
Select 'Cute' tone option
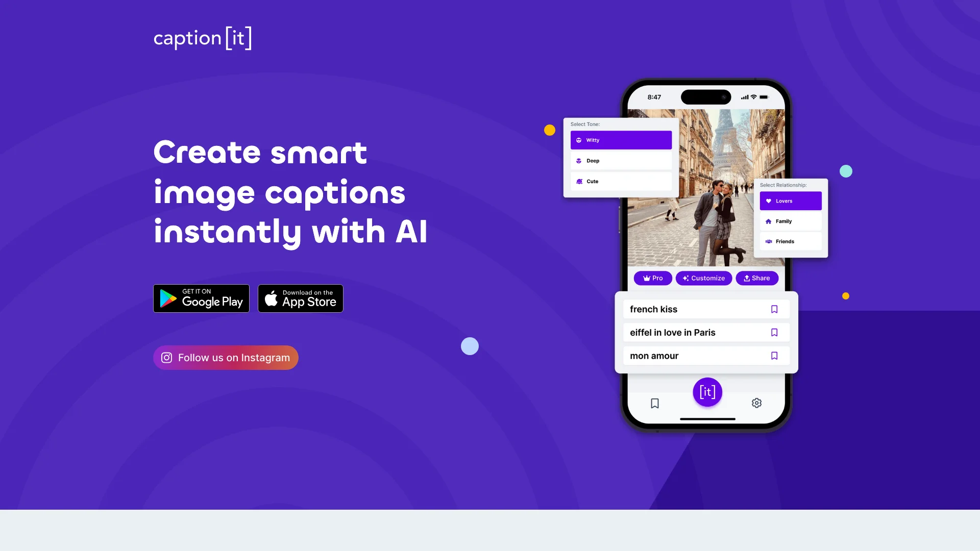click(621, 181)
